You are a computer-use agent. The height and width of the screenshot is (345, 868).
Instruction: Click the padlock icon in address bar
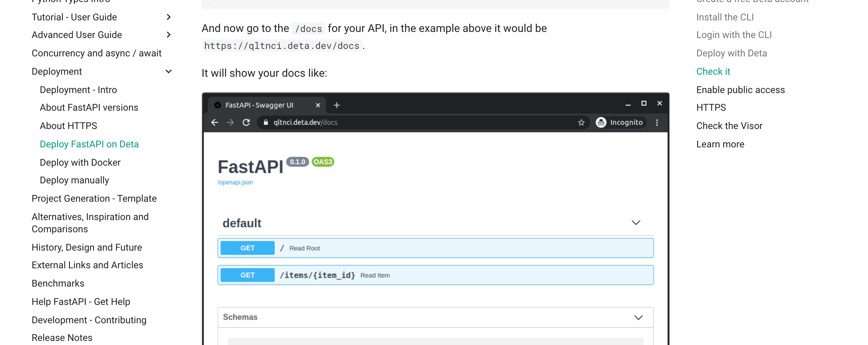tap(266, 122)
